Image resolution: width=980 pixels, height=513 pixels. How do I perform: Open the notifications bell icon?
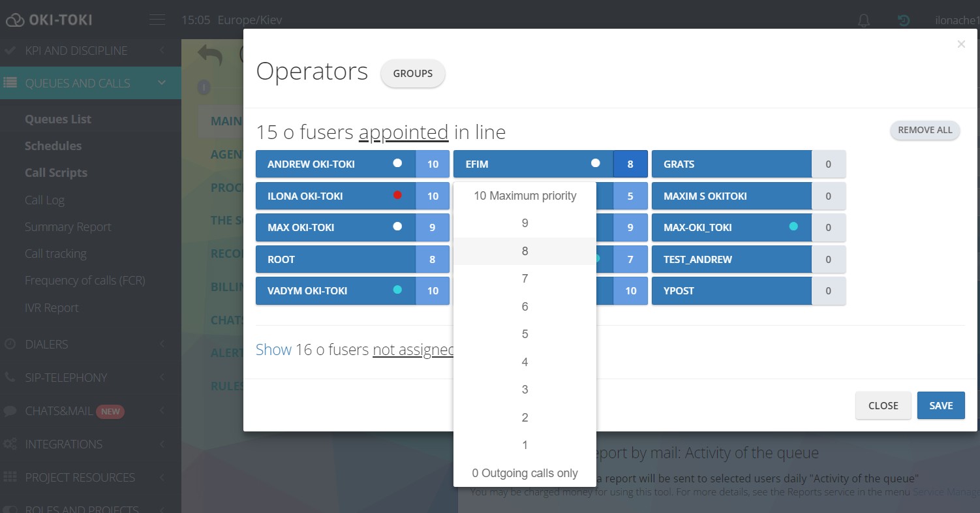(x=863, y=21)
